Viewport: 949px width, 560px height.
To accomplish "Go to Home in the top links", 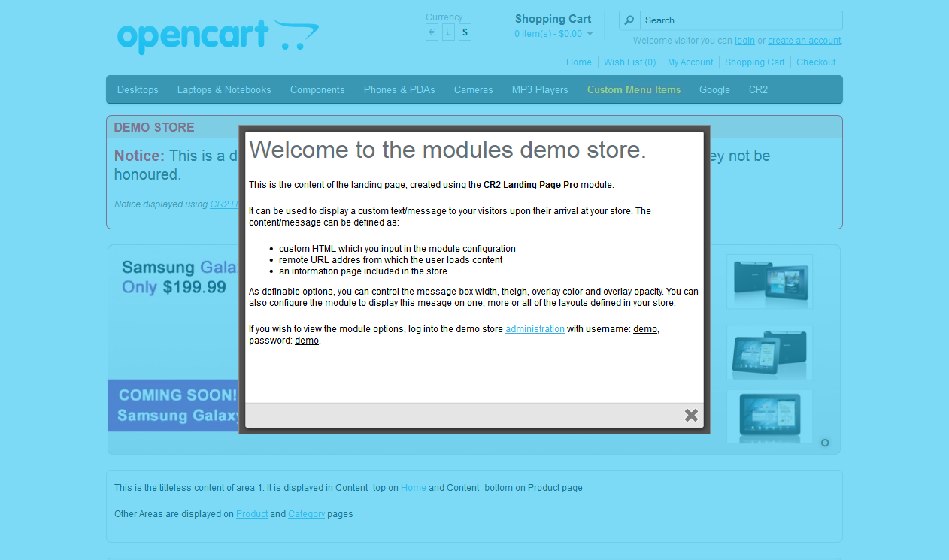I will pos(579,62).
